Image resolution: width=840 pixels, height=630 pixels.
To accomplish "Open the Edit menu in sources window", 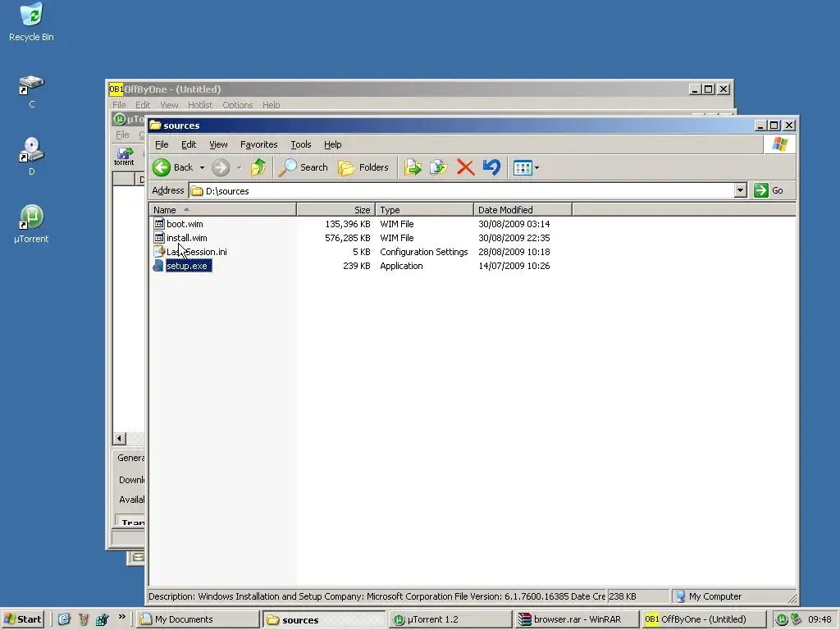I will pos(189,144).
